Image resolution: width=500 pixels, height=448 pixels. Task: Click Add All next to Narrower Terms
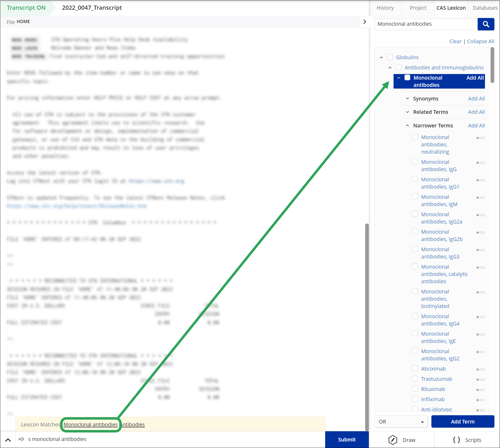(x=476, y=126)
